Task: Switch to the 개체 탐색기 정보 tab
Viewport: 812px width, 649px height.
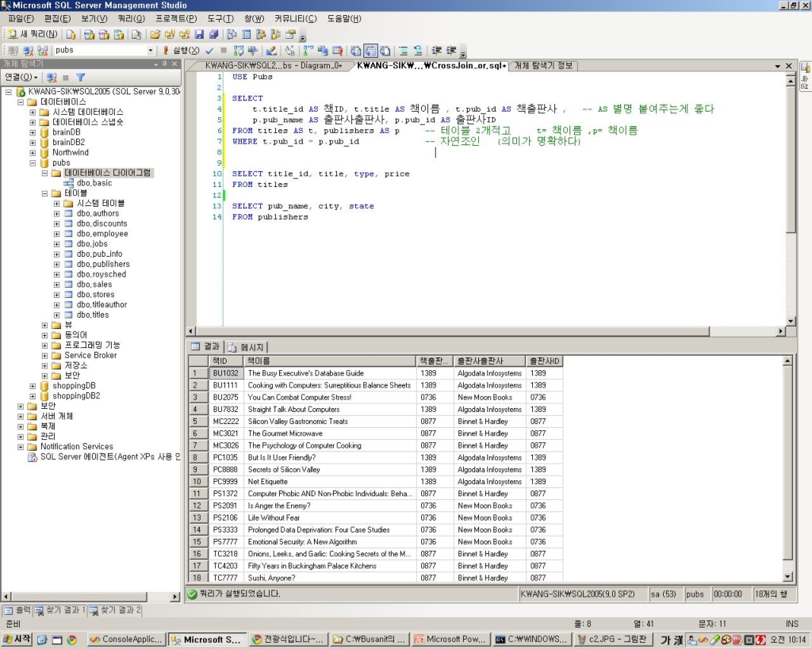Action: (x=542, y=66)
